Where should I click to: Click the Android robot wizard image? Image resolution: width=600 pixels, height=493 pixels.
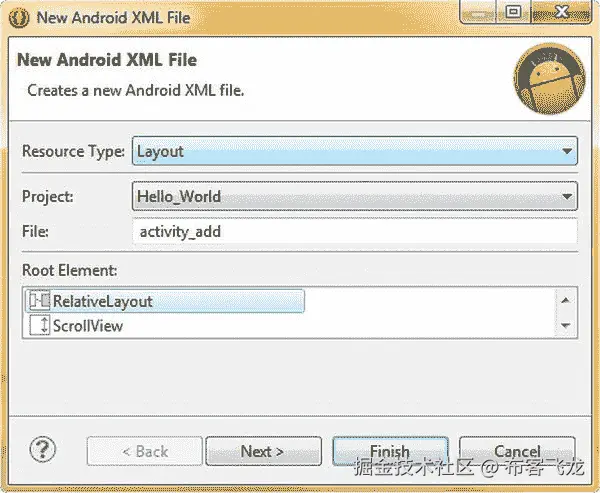click(549, 79)
